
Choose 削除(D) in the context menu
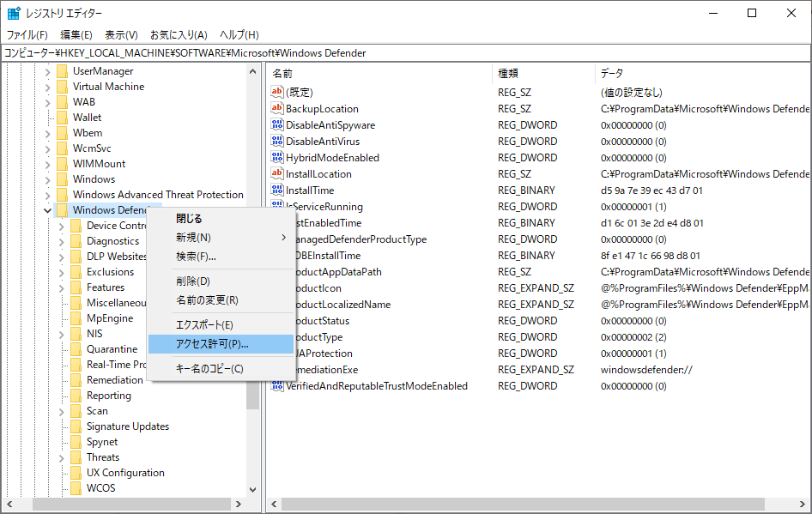tap(221, 281)
